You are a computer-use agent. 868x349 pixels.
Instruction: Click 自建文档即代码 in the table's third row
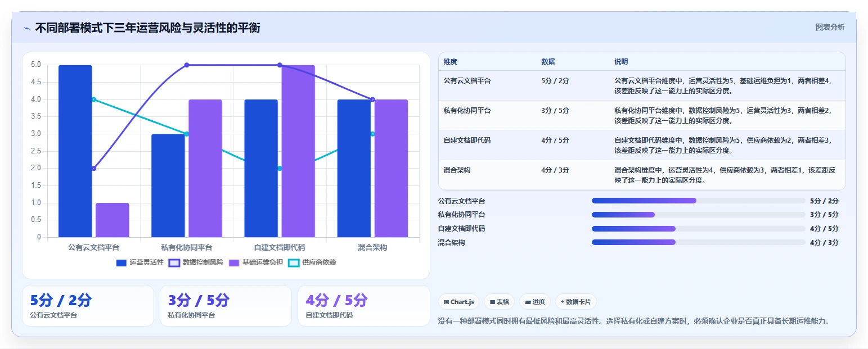coord(467,140)
